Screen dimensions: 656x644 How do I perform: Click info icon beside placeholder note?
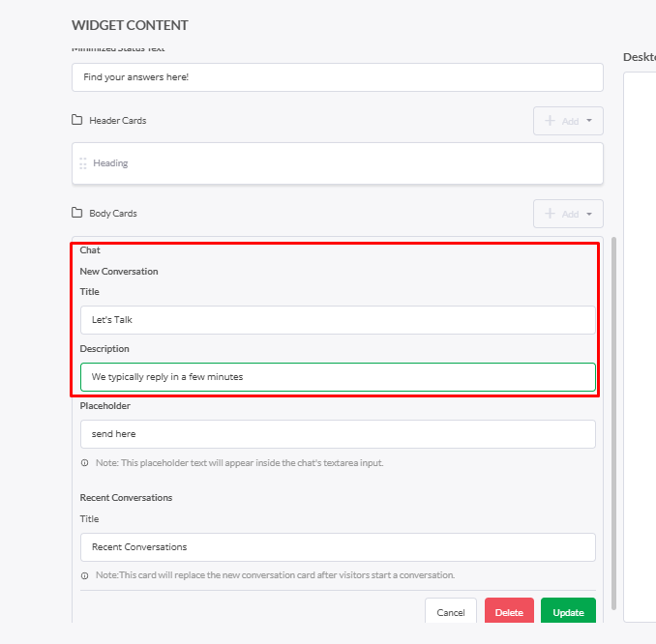tap(84, 463)
